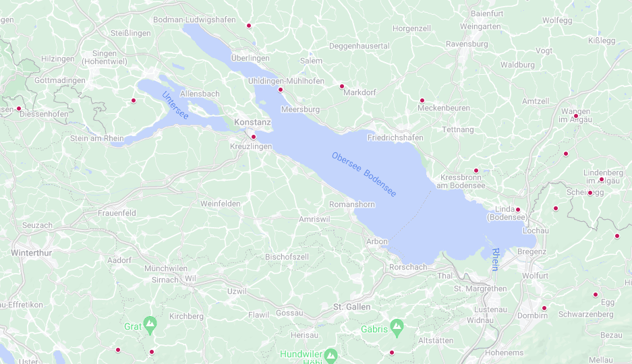Click the St. Gallen city label

point(351,307)
